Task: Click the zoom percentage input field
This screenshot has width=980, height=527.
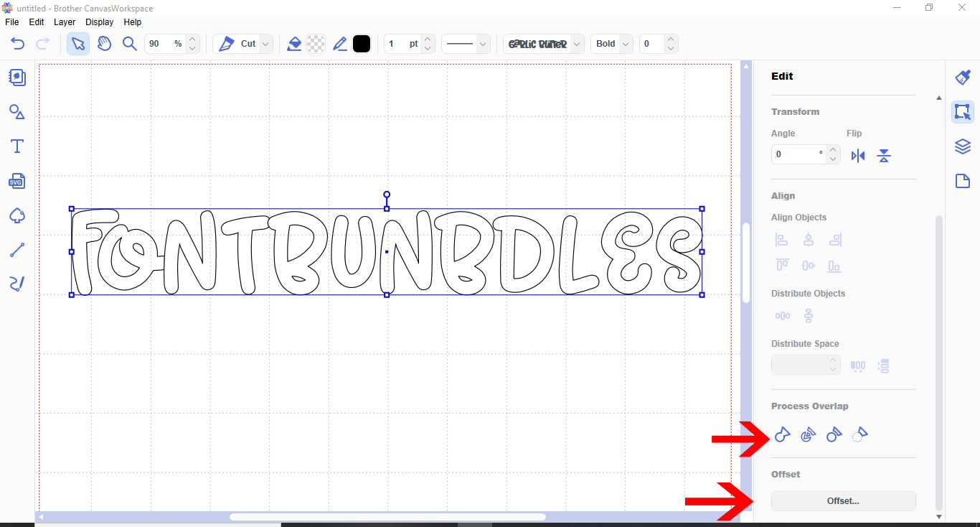Action: click(x=165, y=44)
